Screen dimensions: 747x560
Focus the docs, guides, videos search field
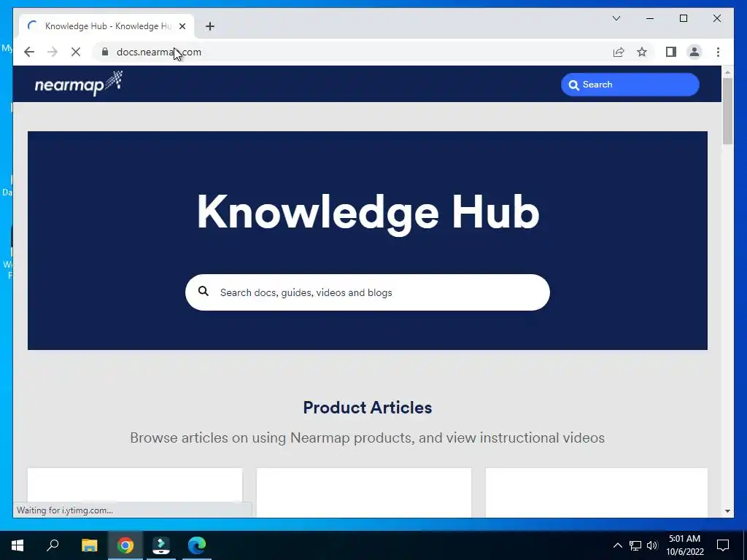pos(368,292)
